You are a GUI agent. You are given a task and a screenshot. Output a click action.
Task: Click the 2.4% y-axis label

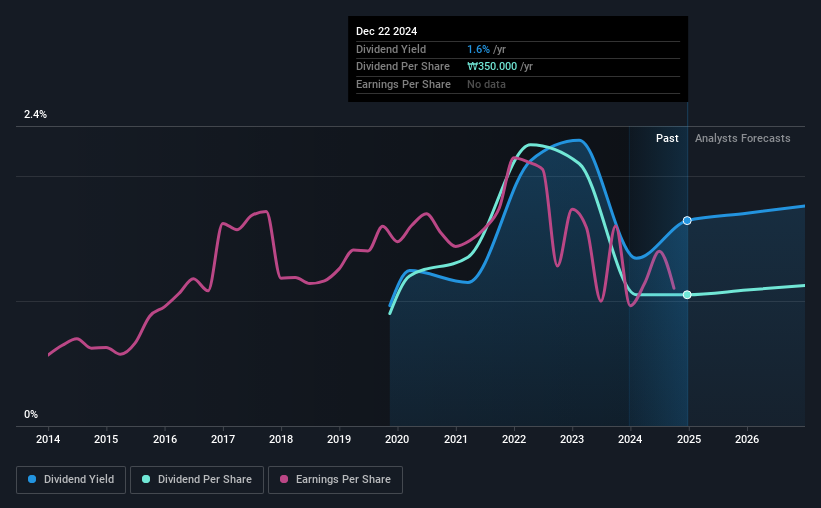(x=35, y=114)
